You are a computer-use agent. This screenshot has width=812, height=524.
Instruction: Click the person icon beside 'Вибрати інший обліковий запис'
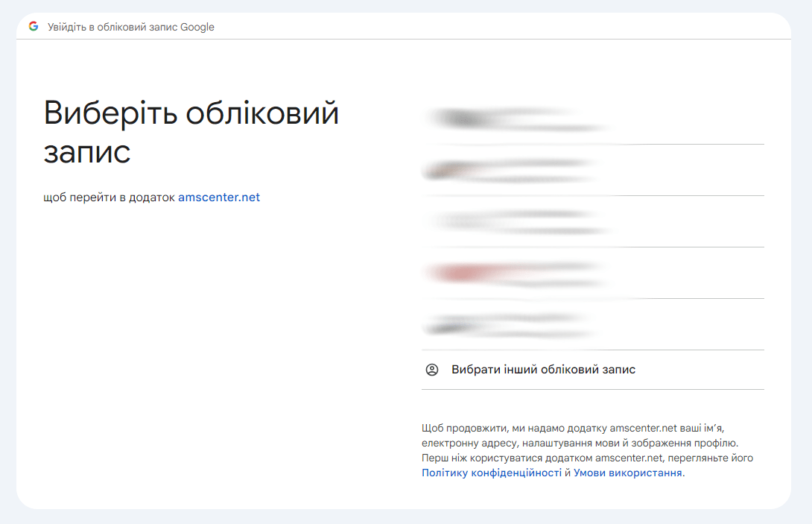pos(432,370)
